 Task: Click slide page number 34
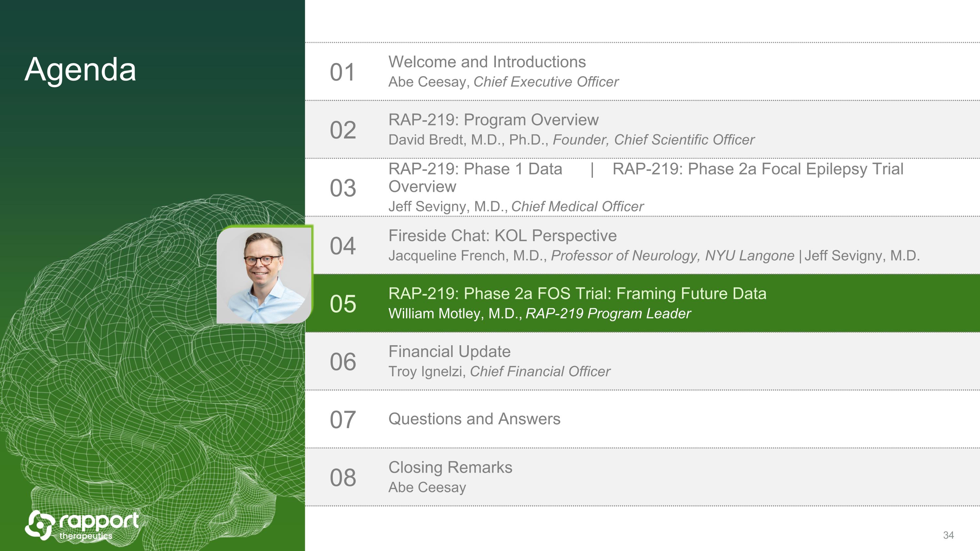coord(948,535)
